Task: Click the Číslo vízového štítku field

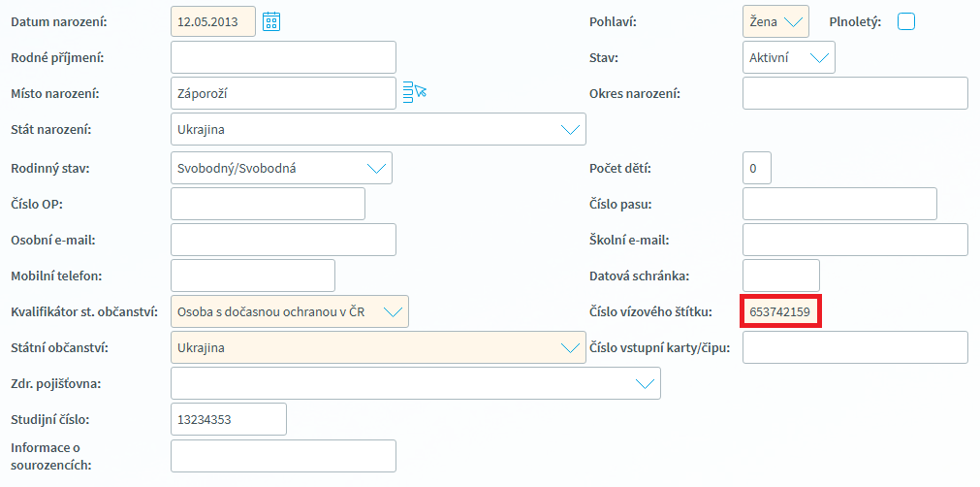Action: pyautogui.click(x=781, y=311)
